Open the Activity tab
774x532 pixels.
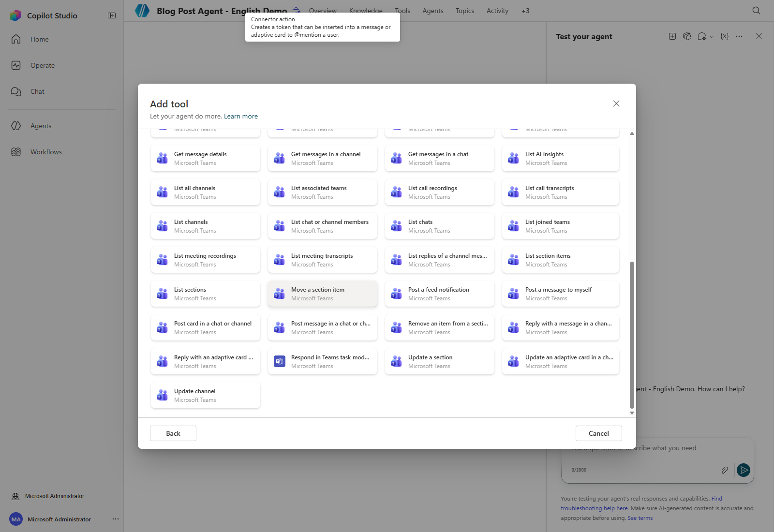click(497, 11)
